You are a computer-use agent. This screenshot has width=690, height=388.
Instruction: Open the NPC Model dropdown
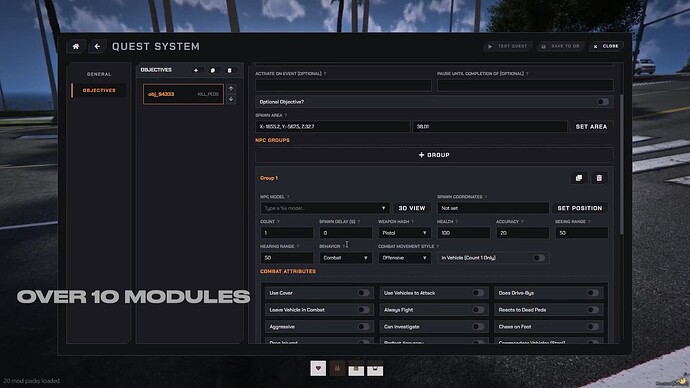324,208
